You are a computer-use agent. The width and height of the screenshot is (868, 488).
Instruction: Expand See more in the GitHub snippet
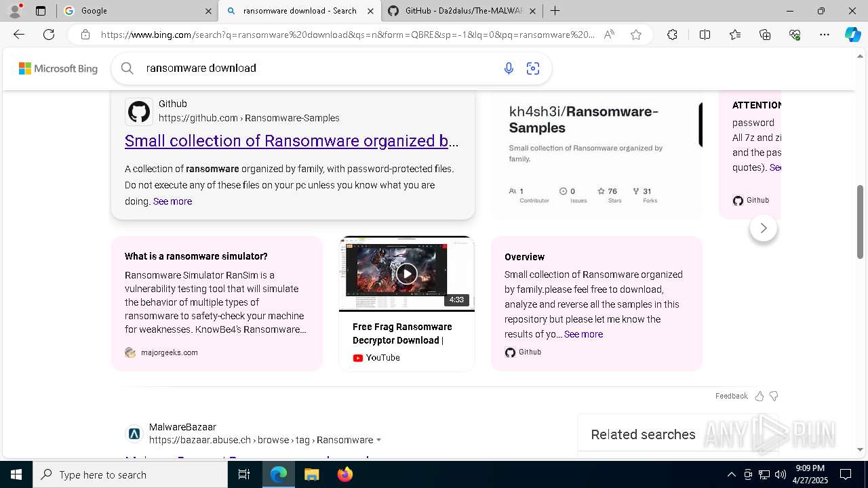[x=172, y=201]
